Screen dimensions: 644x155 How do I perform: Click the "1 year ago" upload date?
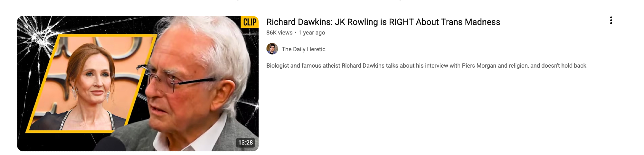pos(312,33)
